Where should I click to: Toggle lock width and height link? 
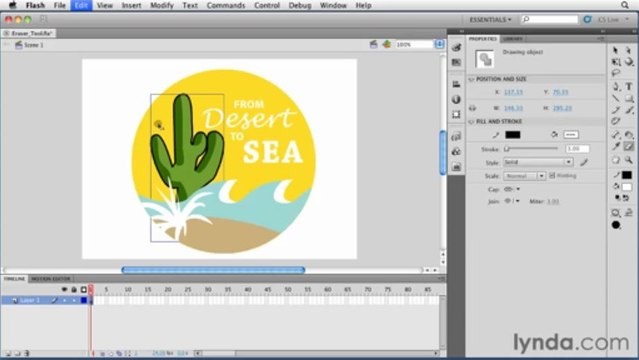point(472,108)
